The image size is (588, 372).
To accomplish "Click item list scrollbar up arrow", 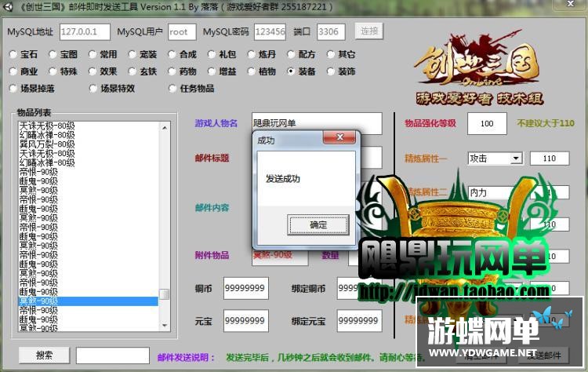I will [165, 128].
